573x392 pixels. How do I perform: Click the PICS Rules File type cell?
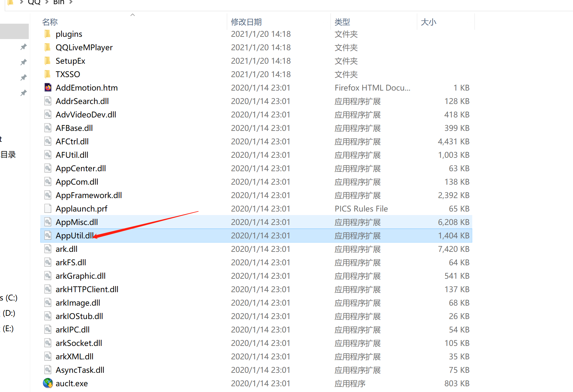pos(361,209)
